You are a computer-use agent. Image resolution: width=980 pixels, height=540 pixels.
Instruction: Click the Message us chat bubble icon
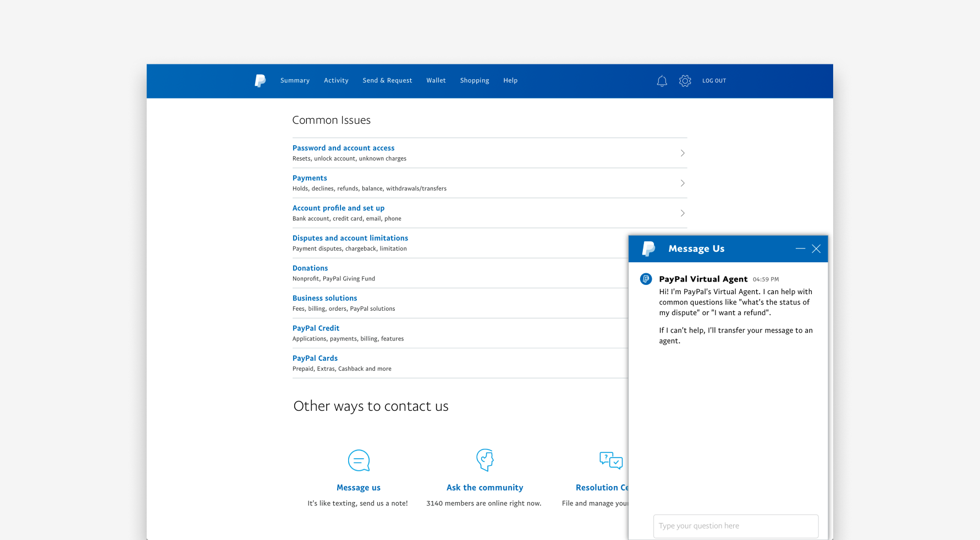(x=359, y=460)
